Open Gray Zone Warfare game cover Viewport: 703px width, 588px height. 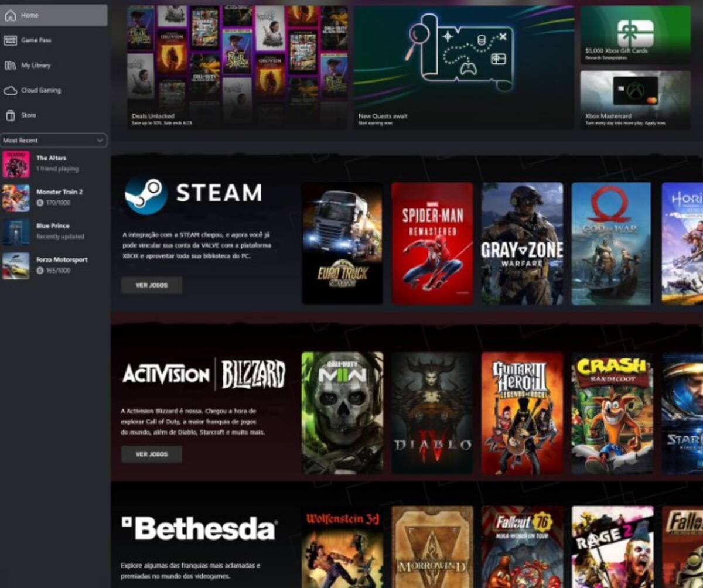[x=523, y=244]
